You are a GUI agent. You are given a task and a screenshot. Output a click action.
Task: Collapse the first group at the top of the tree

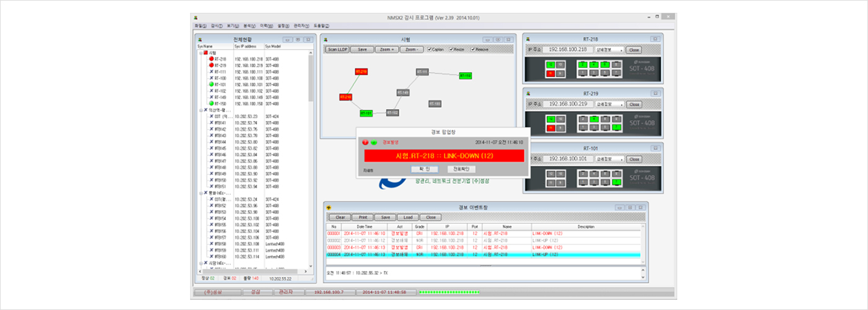click(x=200, y=53)
